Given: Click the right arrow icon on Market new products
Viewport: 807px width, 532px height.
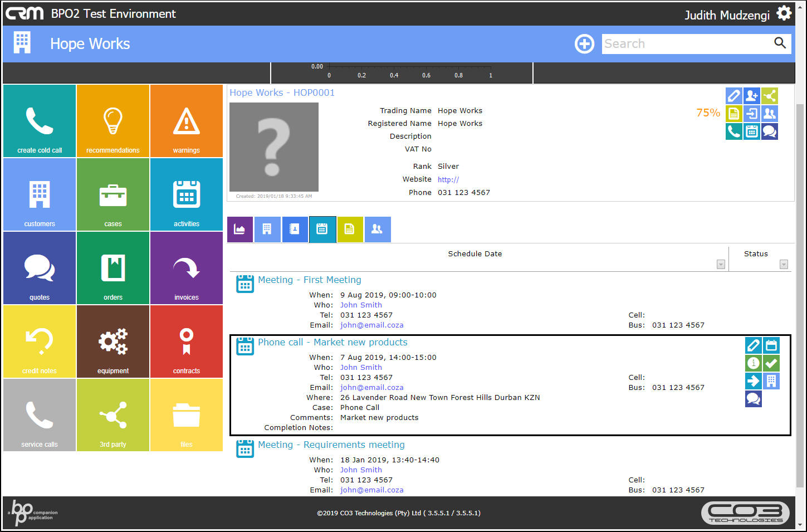Looking at the screenshot, I should [x=754, y=381].
